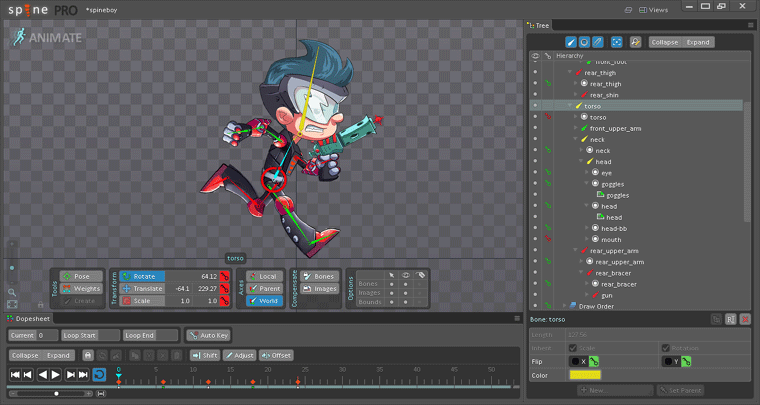Screen dimensions: 760x405
Task: Collapse the neck bone node
Action: coord(575,140)
